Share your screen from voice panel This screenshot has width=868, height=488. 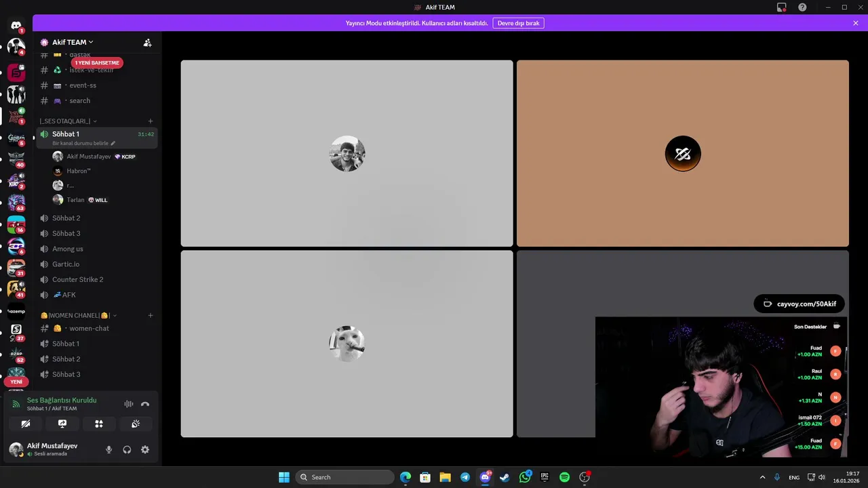tap(62, 424)
